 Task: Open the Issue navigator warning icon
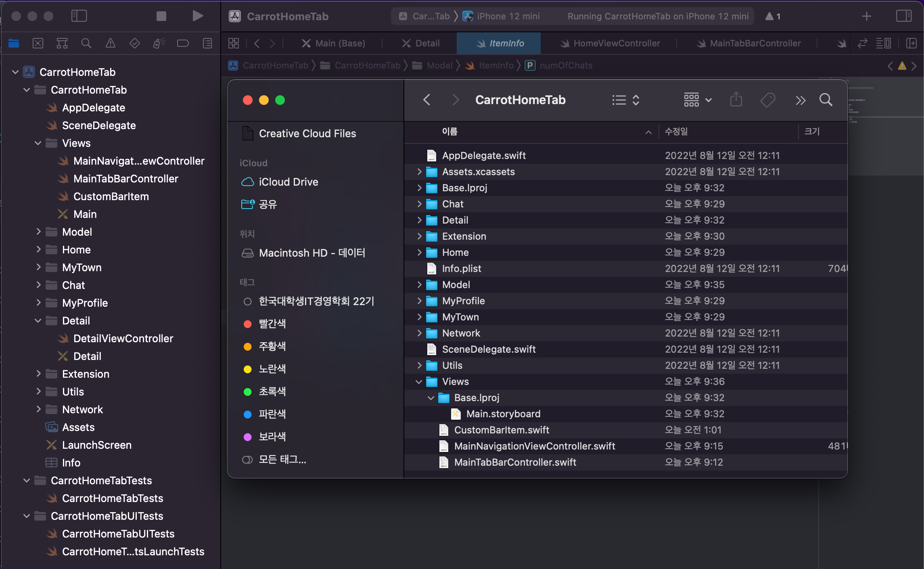(110, 43)
